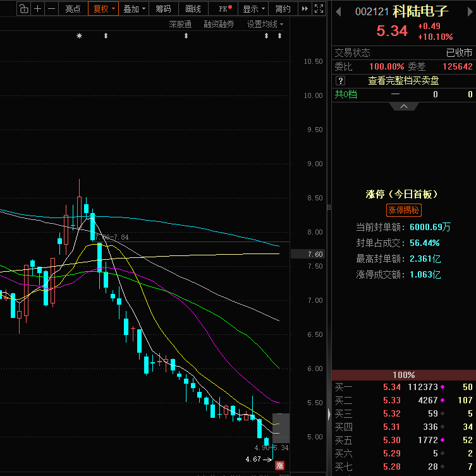The width and height of the screenshot is (476, 476).
Task: Go to previous stock with left arrow
Action: pyautogui.click(x=338, y=12)
